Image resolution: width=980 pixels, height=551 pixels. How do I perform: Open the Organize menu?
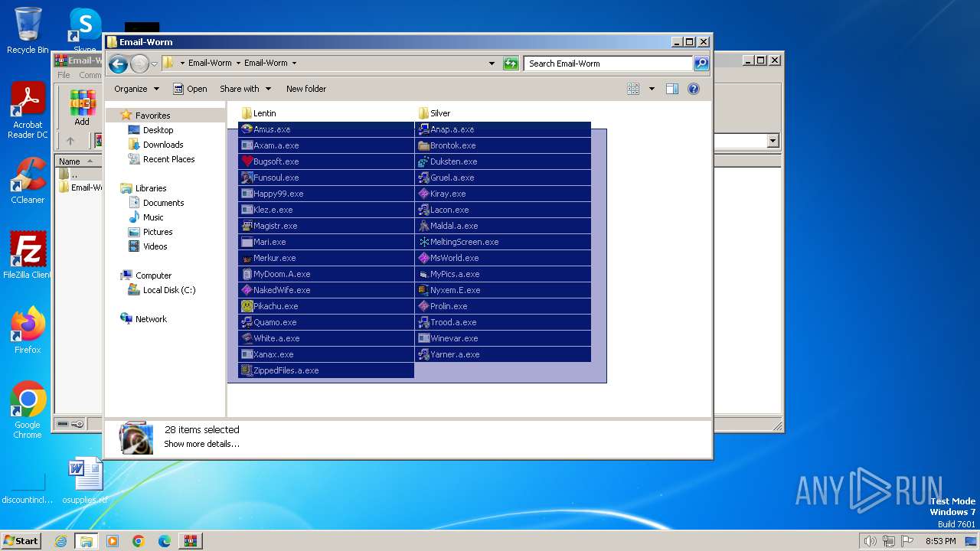[x=136, y=89]
